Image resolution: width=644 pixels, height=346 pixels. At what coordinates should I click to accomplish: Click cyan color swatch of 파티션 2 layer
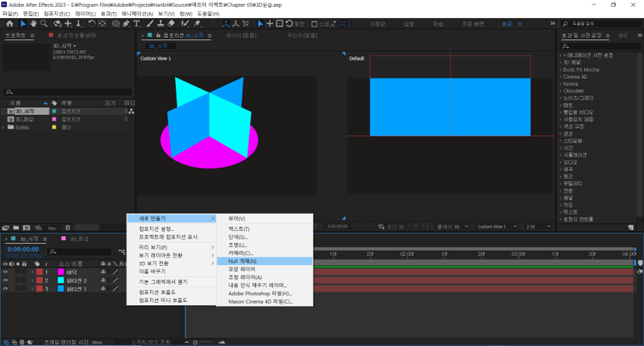[61, 280]
